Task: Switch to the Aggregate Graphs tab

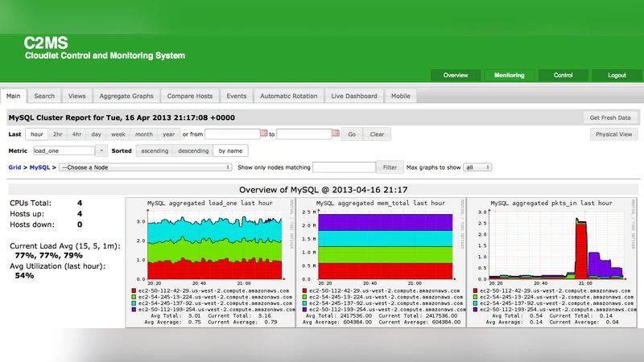Action: tap(126, 96)
